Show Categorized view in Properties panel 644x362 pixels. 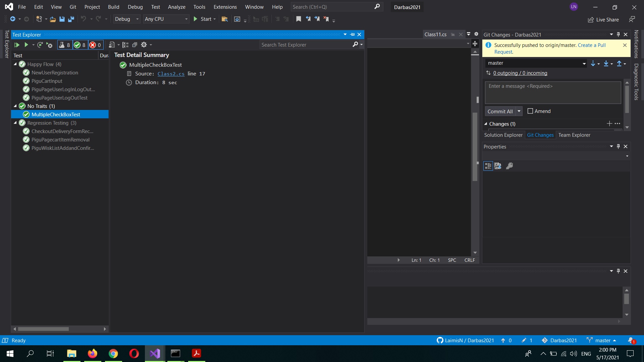point(488,166)
